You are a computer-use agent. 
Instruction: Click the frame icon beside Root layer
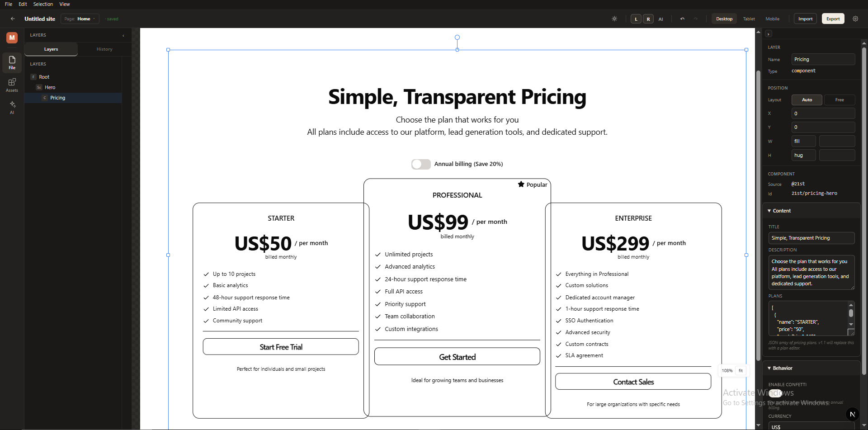(33, 77)
